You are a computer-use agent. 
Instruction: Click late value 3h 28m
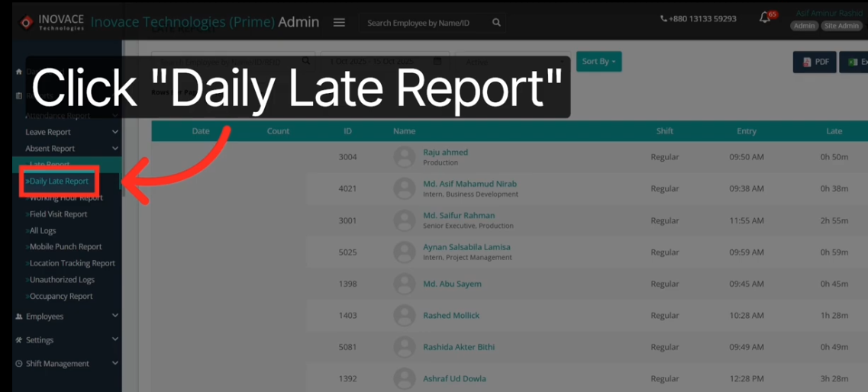[834, 379]
